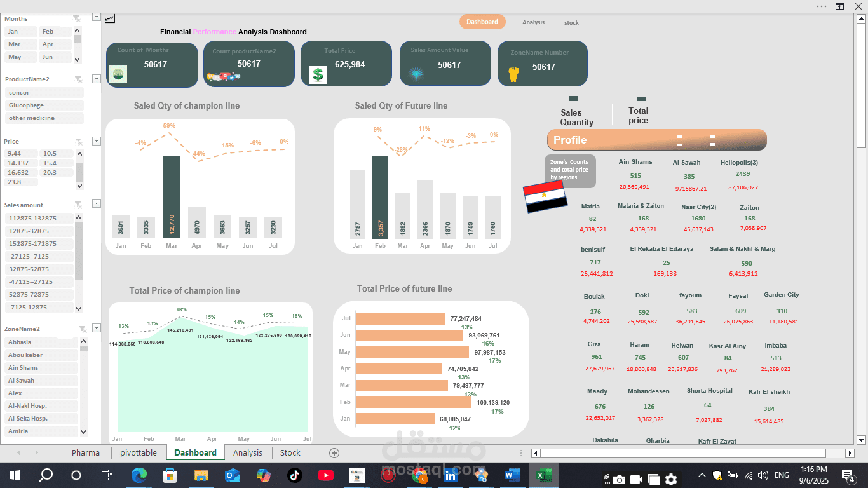Switch to the pivottable sheet tab

click(x=138, y=452)
